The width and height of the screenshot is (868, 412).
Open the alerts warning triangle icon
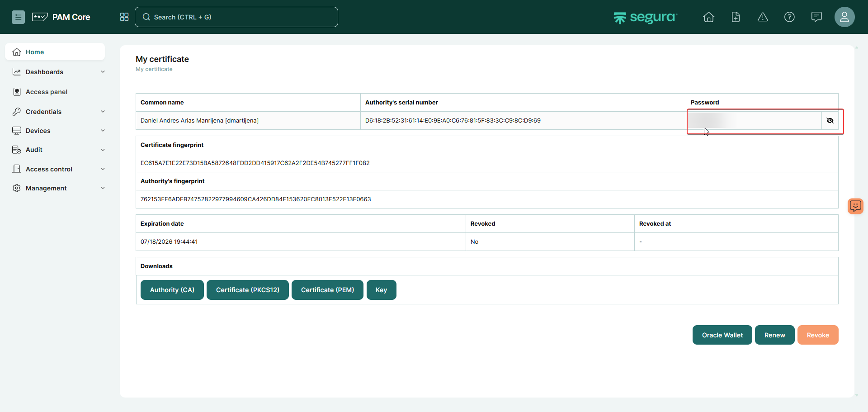(763, 17)
